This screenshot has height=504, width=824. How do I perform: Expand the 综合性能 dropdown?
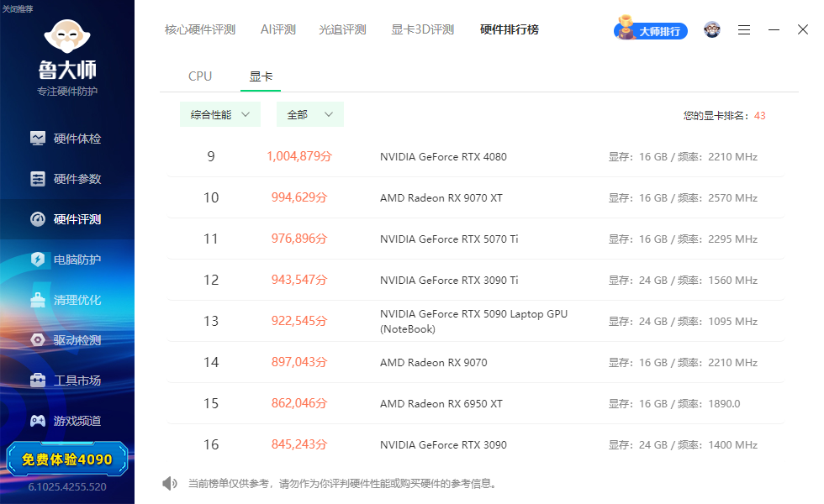(x=220, y=114)
